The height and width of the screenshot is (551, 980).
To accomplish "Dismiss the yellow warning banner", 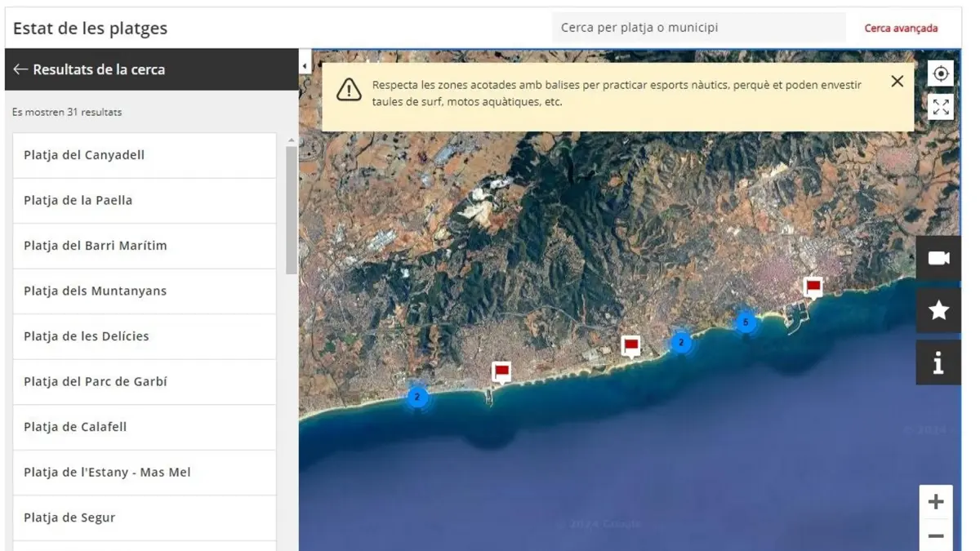I will pos(897,82).
